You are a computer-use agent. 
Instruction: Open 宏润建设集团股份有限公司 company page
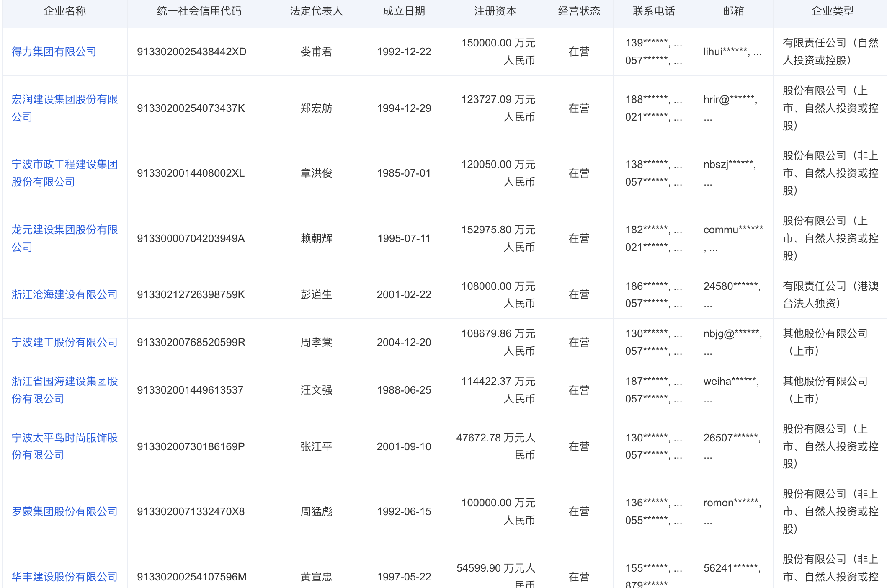click(x=64, y=108)
